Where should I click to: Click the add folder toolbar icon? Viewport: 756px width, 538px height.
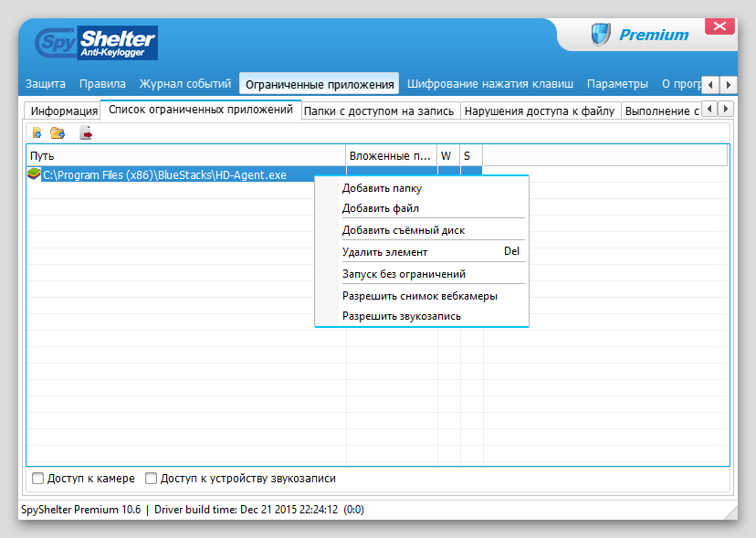click(x=58, y=132)
